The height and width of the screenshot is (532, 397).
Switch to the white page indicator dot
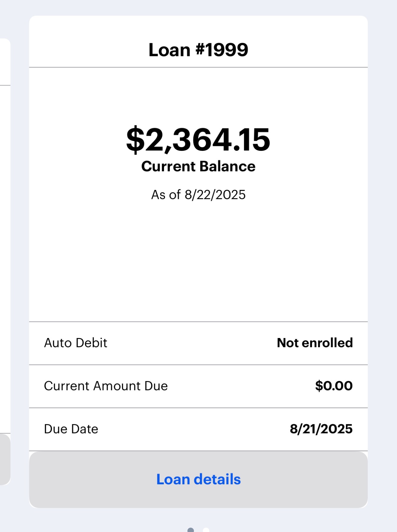click(x=206, y=530)
